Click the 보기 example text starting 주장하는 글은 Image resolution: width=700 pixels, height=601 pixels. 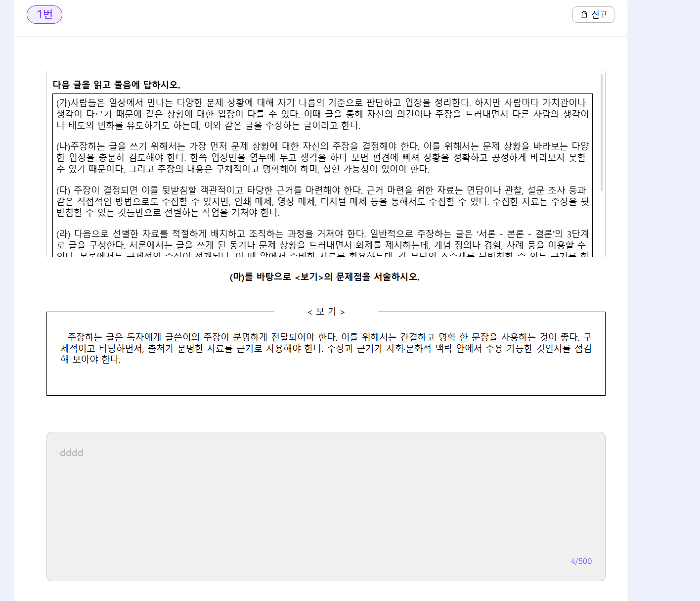[x=326, y=348]
